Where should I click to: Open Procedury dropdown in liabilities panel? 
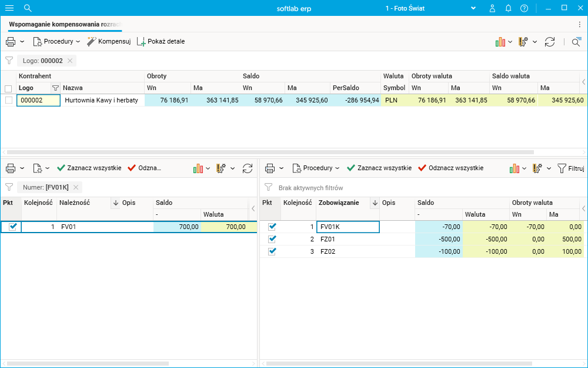316,168
